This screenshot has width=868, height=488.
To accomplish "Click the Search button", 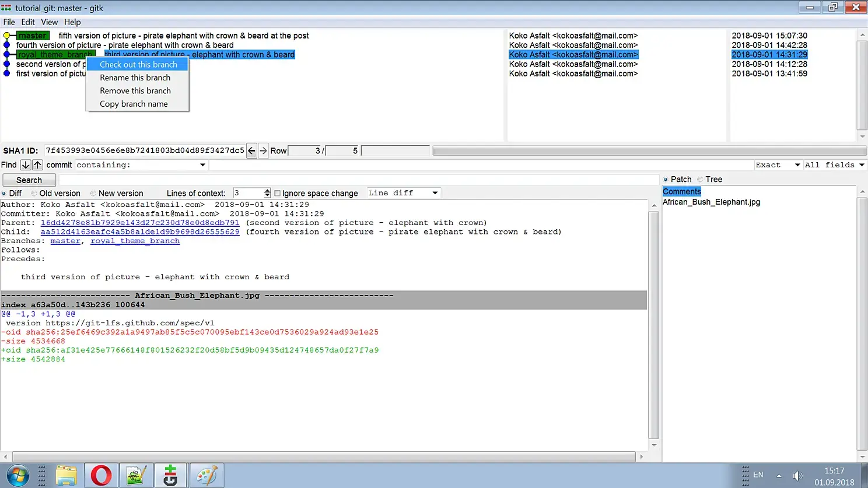I will (29, 180).
